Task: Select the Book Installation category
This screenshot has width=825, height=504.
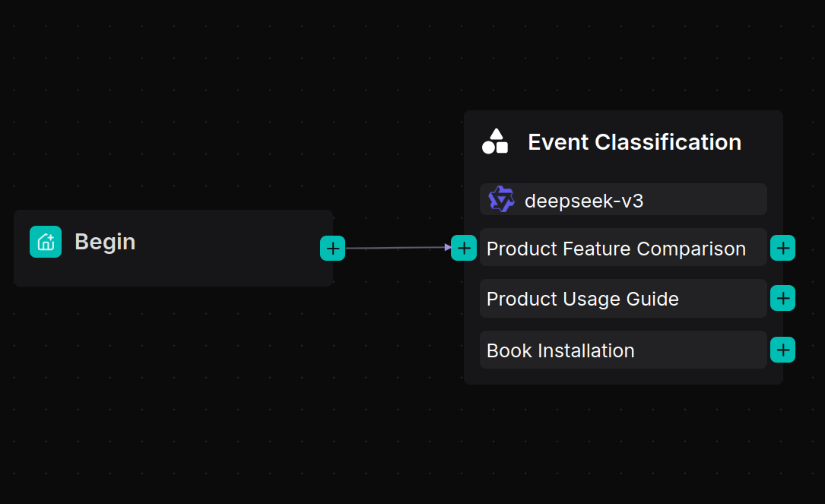Action: point(623,350)
